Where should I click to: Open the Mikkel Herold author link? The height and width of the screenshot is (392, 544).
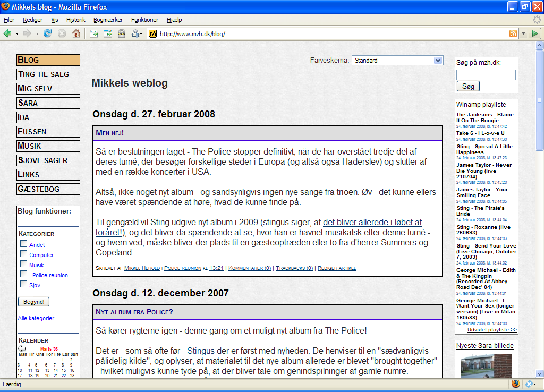[142, 268]
